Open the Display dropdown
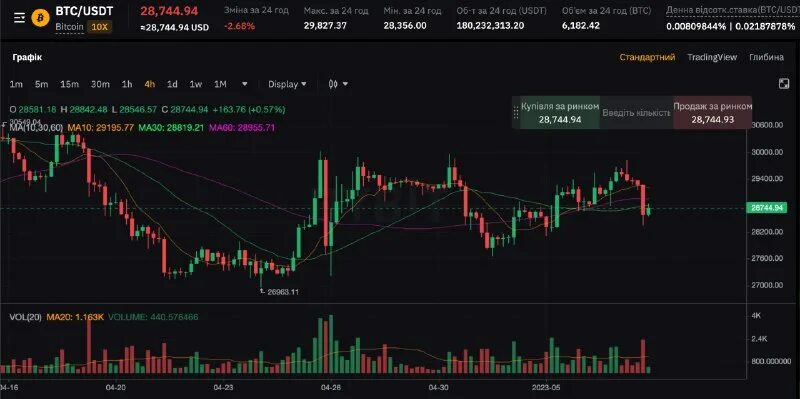Screen dimensions: 800x399 [x=287, y=84]
